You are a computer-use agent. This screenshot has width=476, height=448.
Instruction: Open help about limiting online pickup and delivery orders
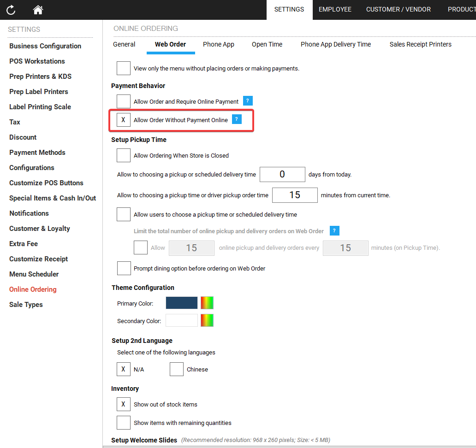pyautogui.click(x=334, y=230)
